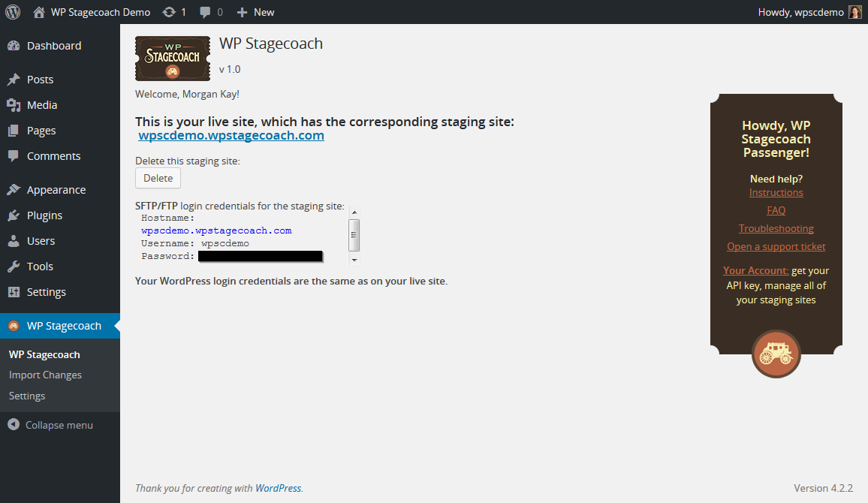Open the WP Stagecoach submenu item
Image resolution: width=868 pixels, height=503 pixels.
coord(44,354)
